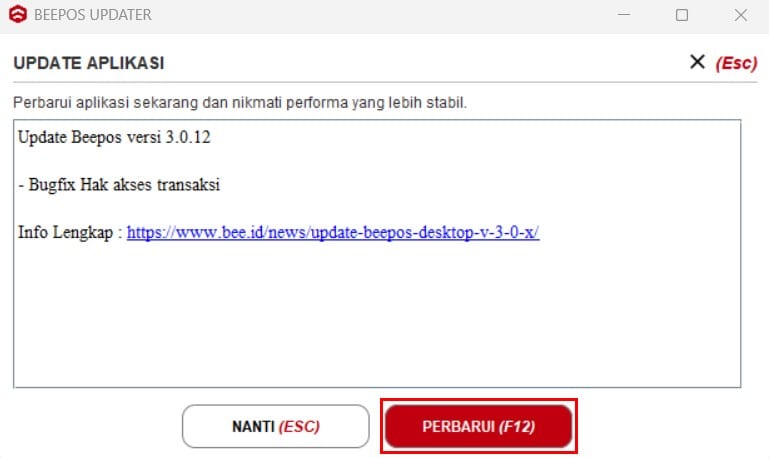Minimize the Beepos Updater window
Image resolution: width=769 pixels, height=458 pixels.
tap(624, 15)
